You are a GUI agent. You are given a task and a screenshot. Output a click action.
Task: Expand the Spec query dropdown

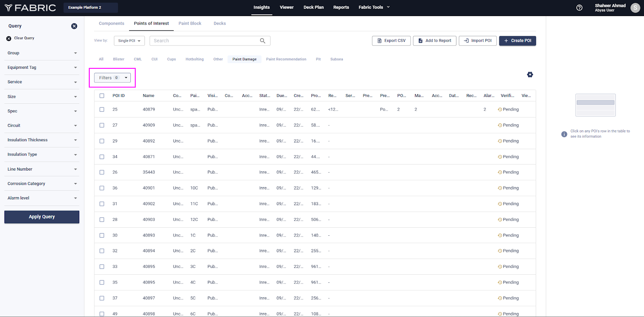point(42,111)
